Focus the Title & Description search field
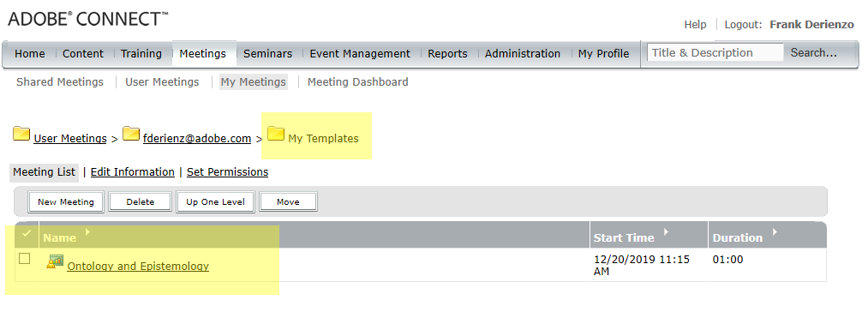 pos(715,53)
